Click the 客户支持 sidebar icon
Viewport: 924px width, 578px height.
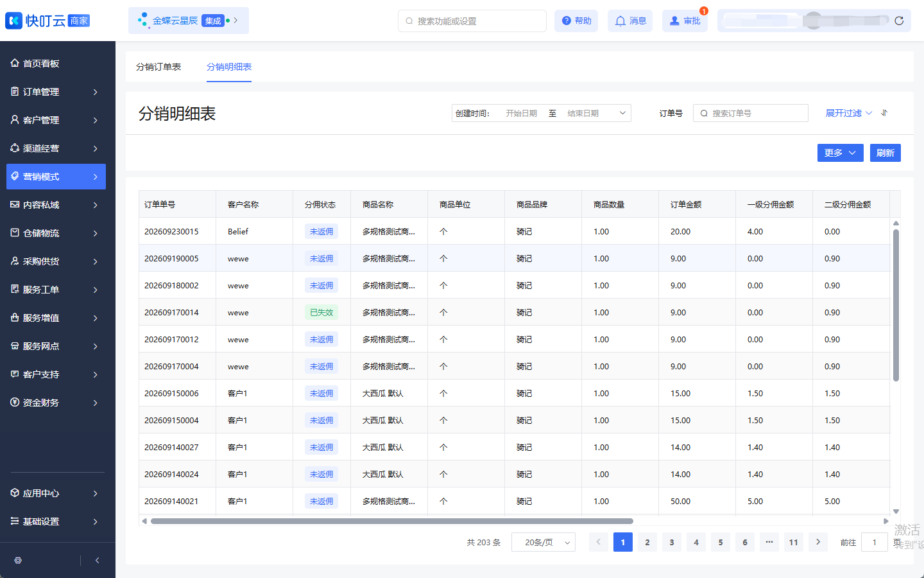pyautogui.click(x=15, y=374)
